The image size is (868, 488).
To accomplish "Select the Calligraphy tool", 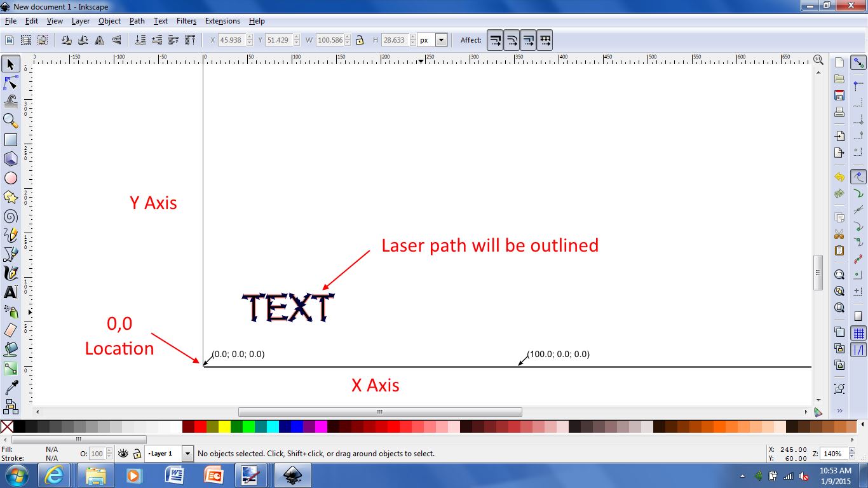I will coord(10,273).
